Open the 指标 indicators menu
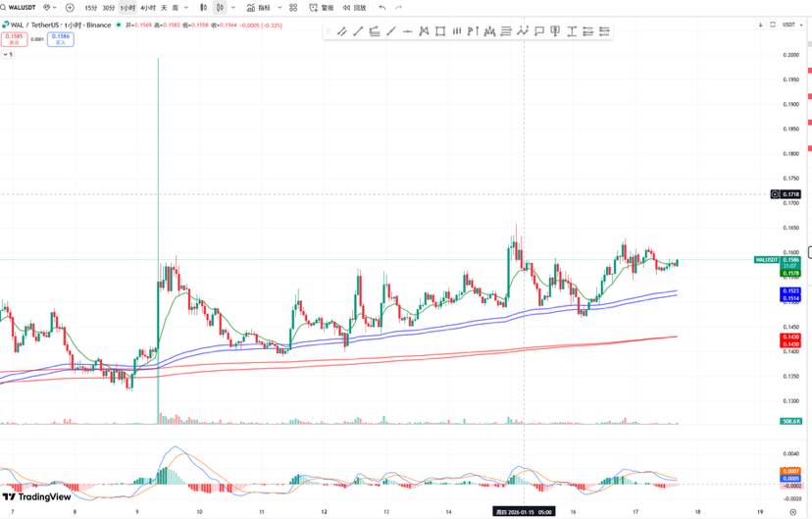Image resolution: width=812 pixels, height=519 pixels. click(x=259, y=8)
